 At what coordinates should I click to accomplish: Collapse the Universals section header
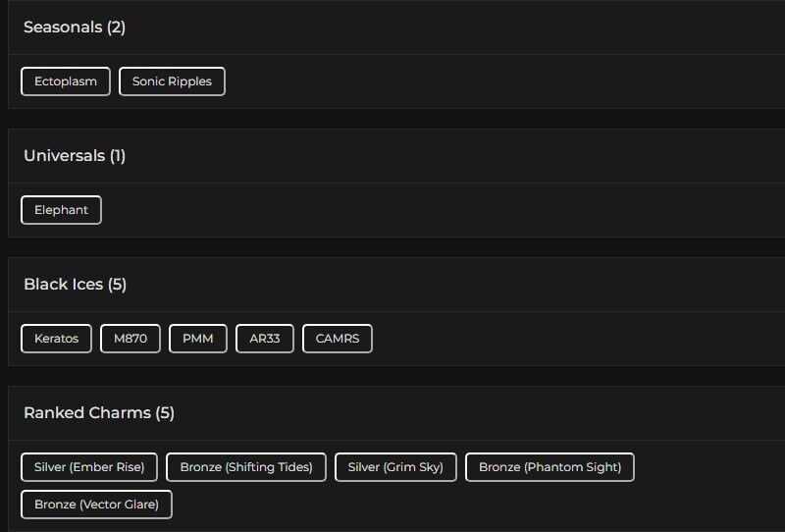[392, 156]
